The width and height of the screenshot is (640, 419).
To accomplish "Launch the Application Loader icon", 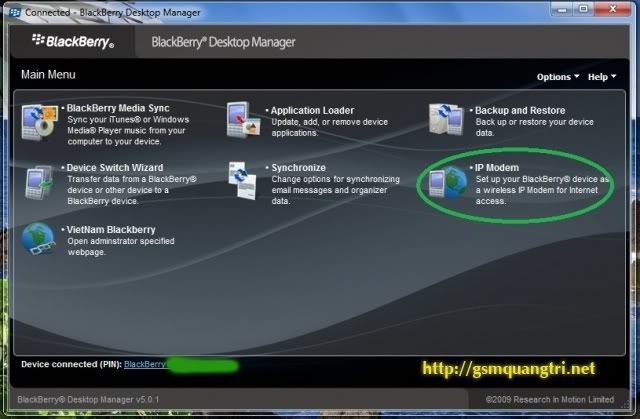I will click(x=244, y=120).
